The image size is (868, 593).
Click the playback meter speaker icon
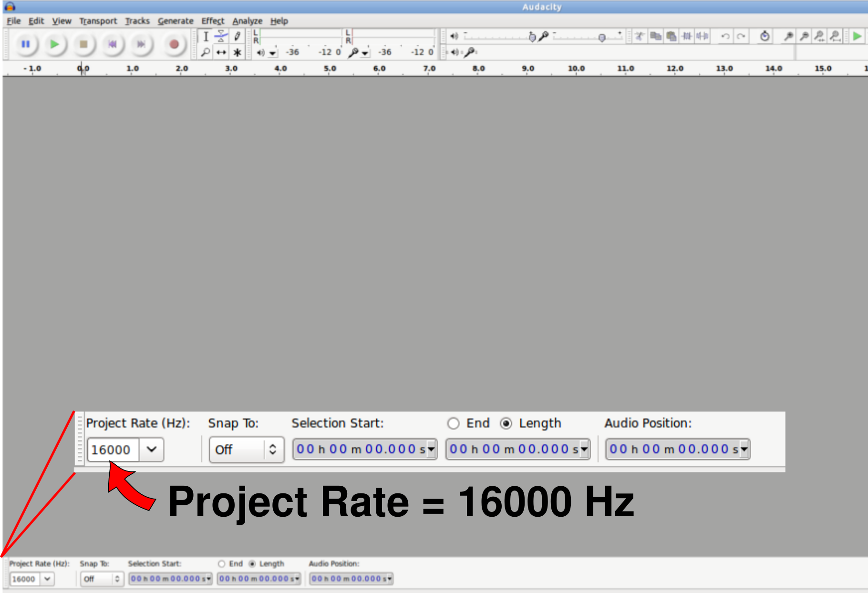click(x=260, y=52)
